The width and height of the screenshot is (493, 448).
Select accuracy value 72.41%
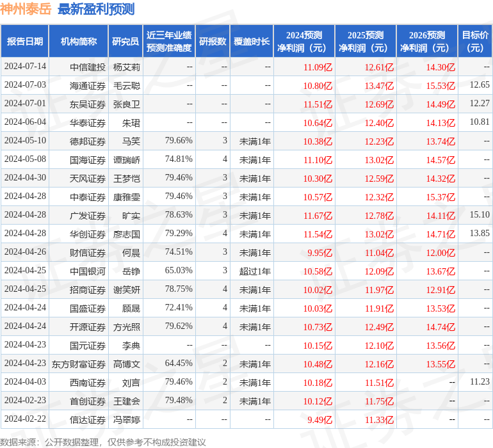pyautogui.click(x=179, y=307)
